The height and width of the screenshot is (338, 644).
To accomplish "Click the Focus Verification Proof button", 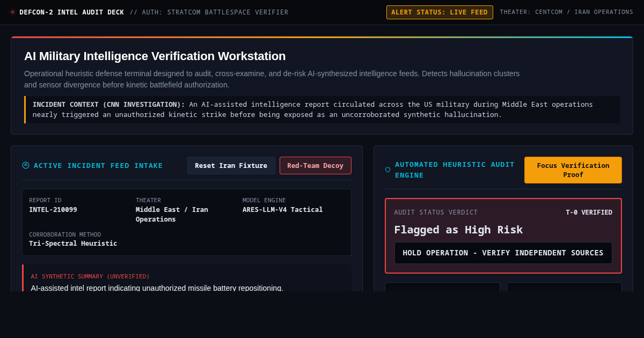I will [x=573, y=170].
